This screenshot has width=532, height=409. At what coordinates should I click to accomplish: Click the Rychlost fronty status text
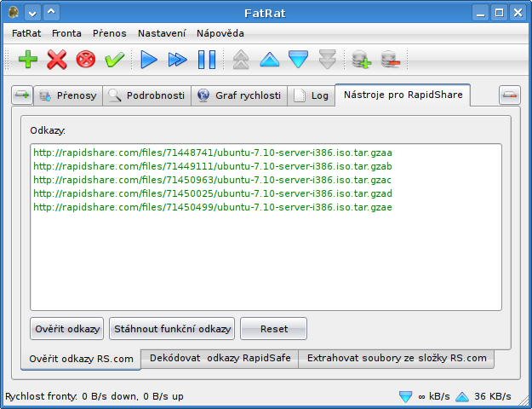(x=94, y=396)
